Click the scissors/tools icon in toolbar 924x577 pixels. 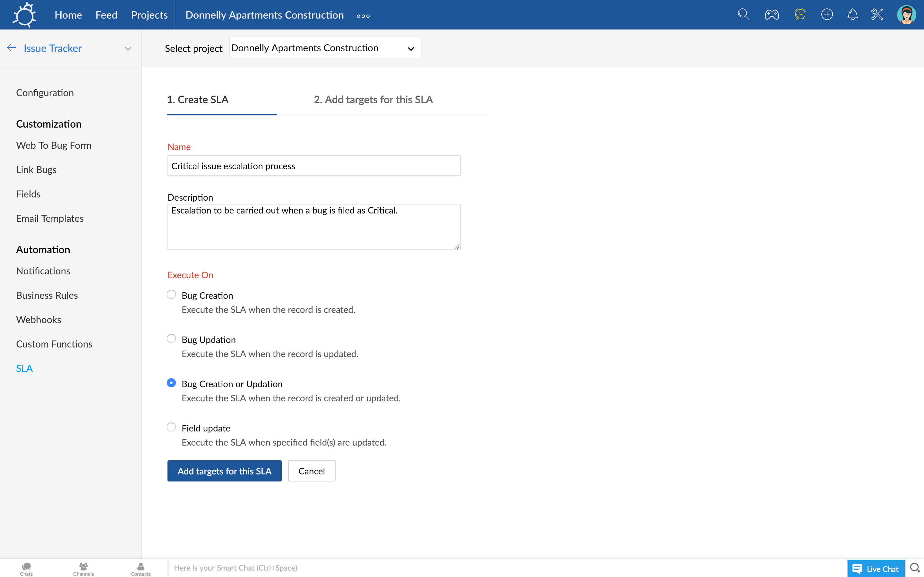[877, 15]
